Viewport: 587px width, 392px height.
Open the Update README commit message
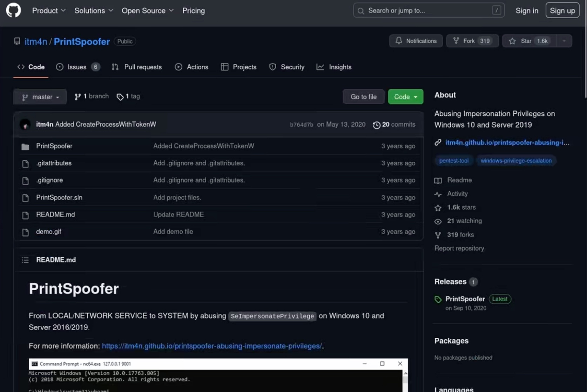tap(178, 215)
